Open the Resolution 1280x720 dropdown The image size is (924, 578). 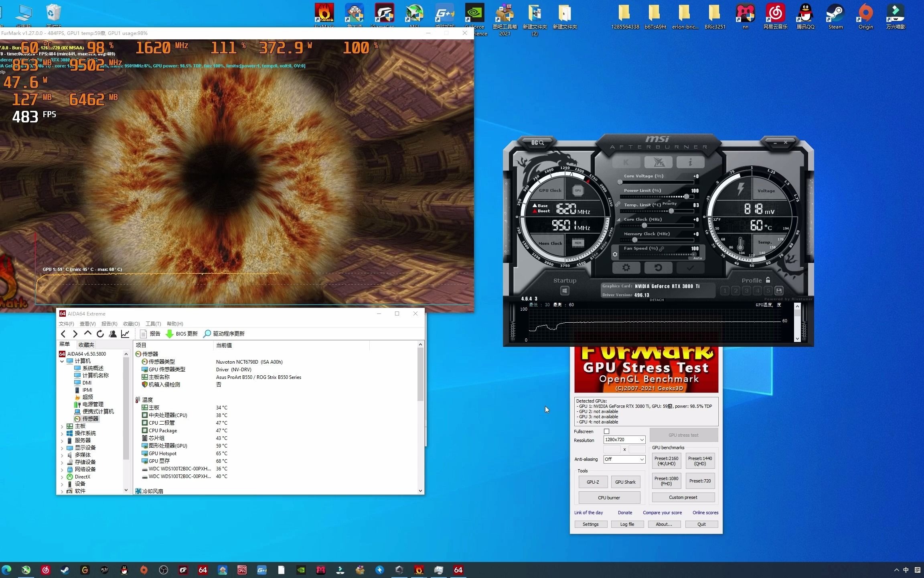point(624,440)
